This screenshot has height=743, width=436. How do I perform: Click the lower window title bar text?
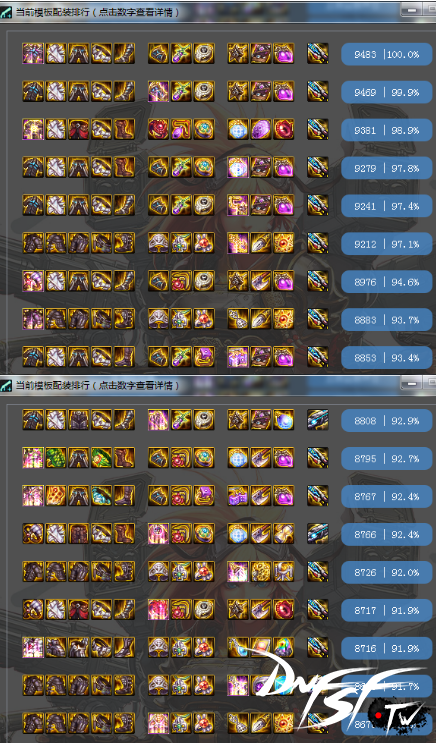coord(97,385)
